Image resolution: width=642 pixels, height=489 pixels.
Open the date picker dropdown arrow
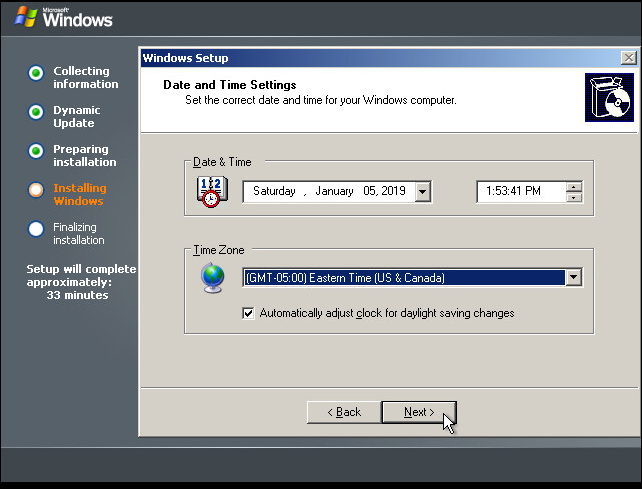click(423, 192)
